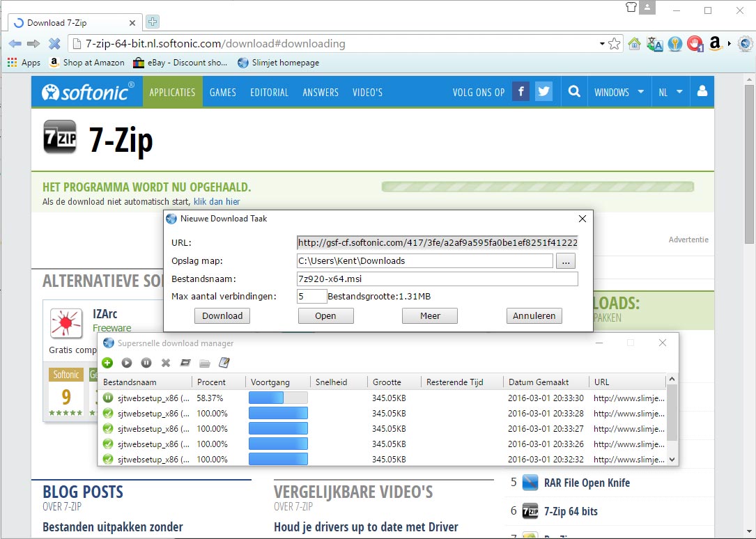Click the Apps bookmarks shortcut
Viewport: 756px width, 539px height.
click(24, 63)
